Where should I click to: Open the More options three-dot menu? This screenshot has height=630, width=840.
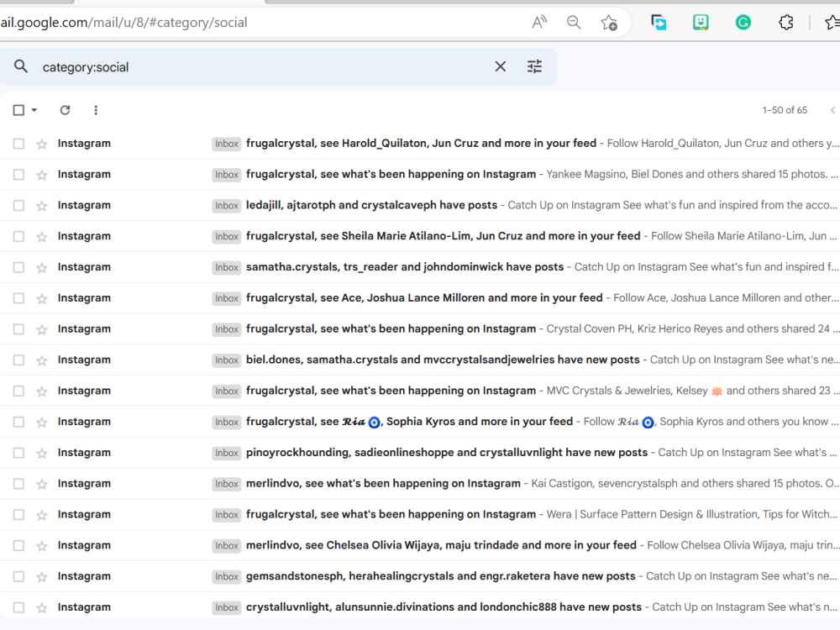[x=96, y=110]
